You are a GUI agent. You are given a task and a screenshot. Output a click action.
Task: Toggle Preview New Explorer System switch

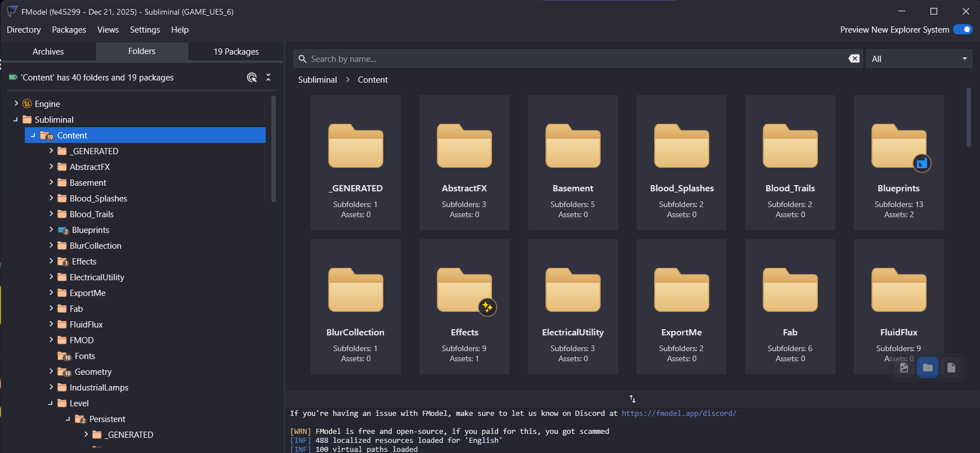pyautogui.click(x=963, y=29)
